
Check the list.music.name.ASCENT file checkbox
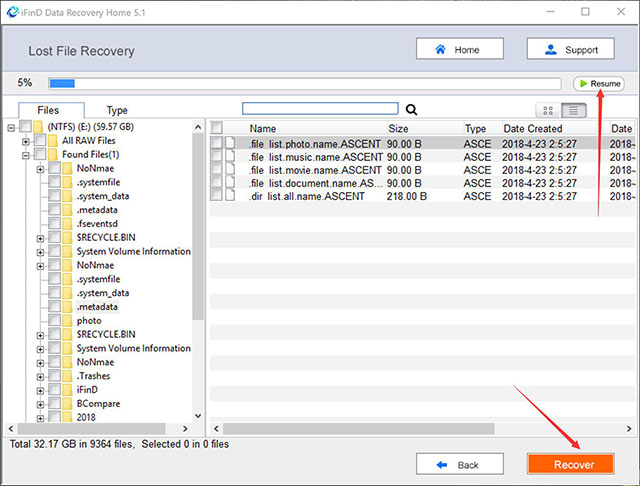(x=216, y=156)
